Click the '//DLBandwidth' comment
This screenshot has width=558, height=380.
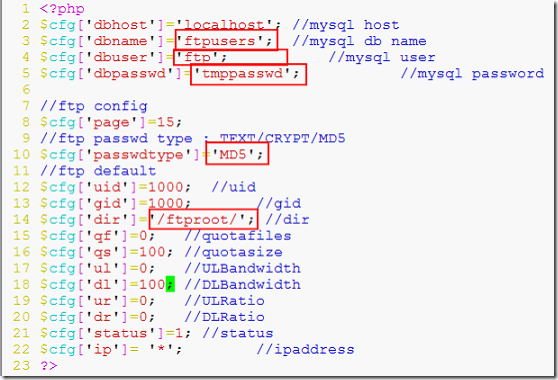(242, 285)
